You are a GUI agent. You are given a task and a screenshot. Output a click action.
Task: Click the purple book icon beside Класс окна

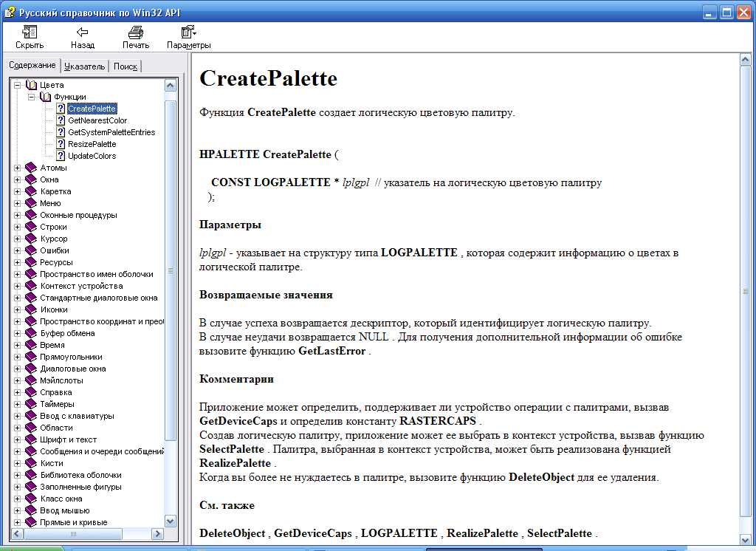click(x=31, y=499)
